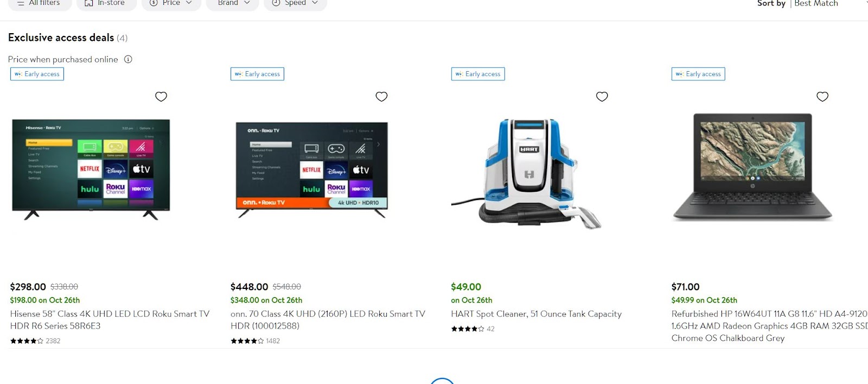868x384 pixels.
Task: Open Refurbished HP 16W64UT product title
Action: (769, 326)
